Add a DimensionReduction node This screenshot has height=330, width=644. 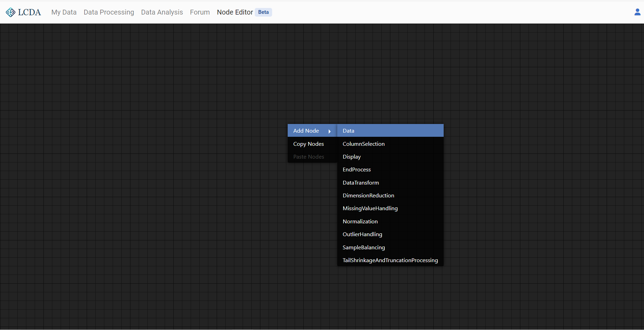point(368,195)
